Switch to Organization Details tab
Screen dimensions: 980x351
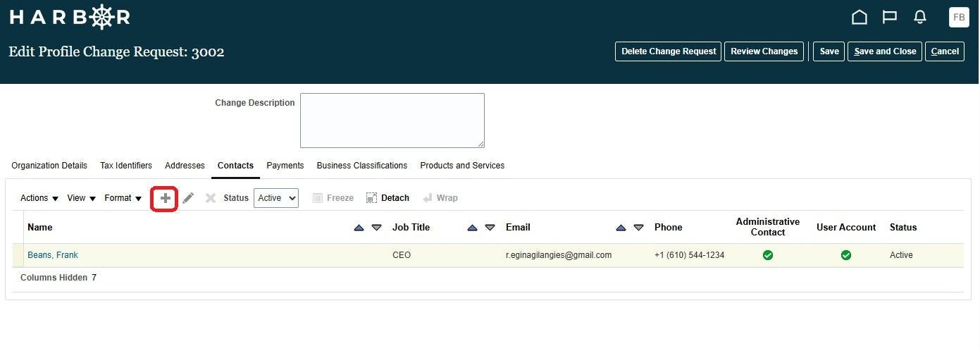point(49,166)
